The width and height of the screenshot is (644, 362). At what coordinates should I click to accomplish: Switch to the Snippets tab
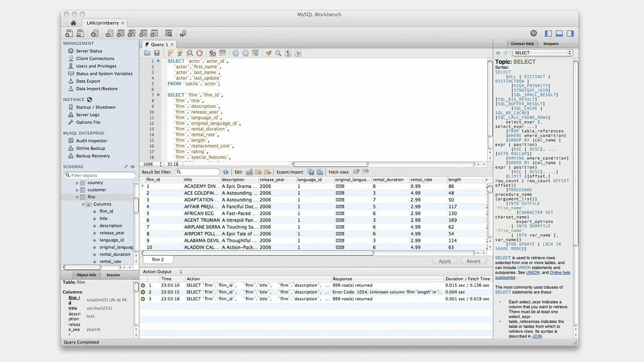click(x=551, y=43)
